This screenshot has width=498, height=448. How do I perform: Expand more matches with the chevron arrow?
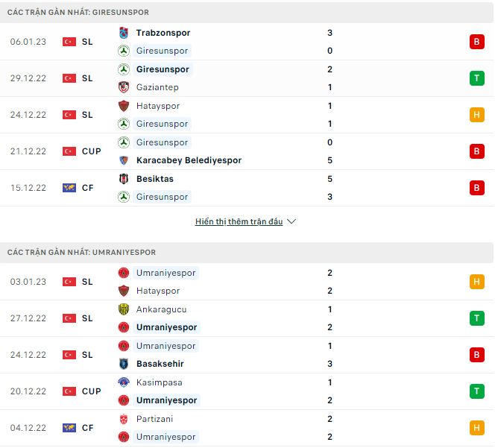point(291,221)
